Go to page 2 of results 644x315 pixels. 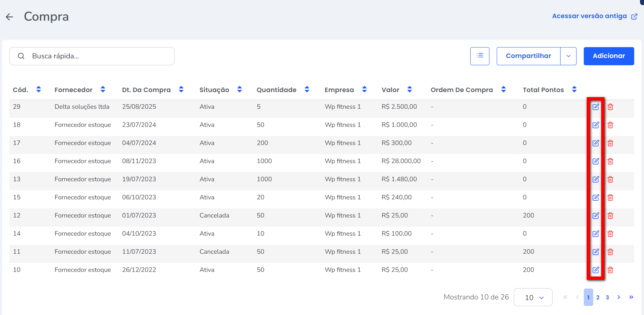click(x=598, y=298)
